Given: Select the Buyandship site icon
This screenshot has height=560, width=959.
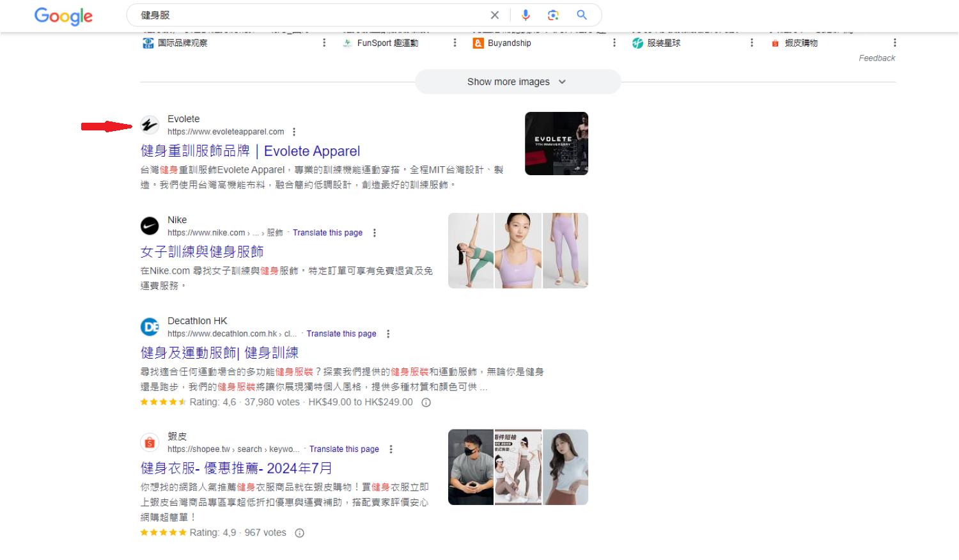Looking at the screenshot, I should point(478,43).
